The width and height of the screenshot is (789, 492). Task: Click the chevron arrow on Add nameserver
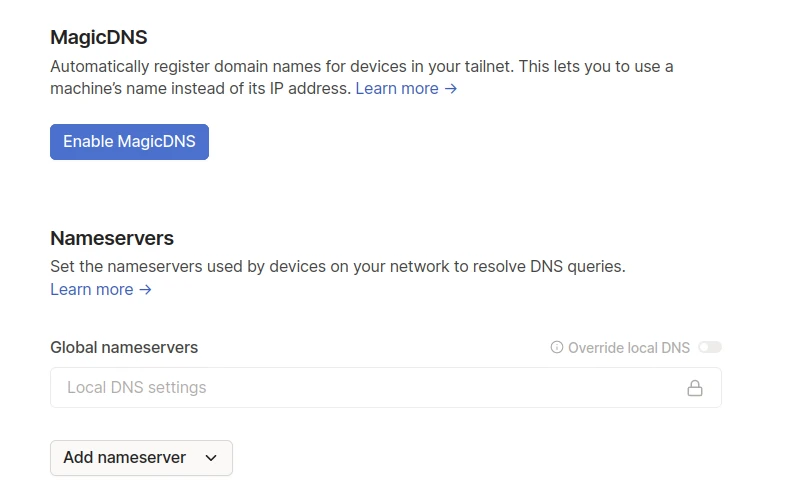(x=211, y=458)
